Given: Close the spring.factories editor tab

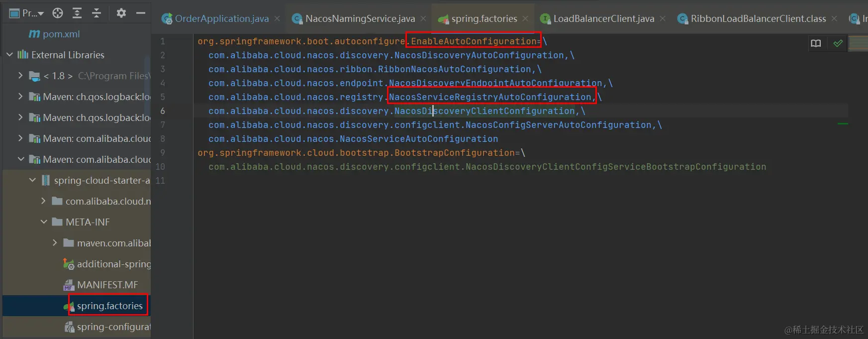Looking at the screenshot, I should click(x=525, y=18).
